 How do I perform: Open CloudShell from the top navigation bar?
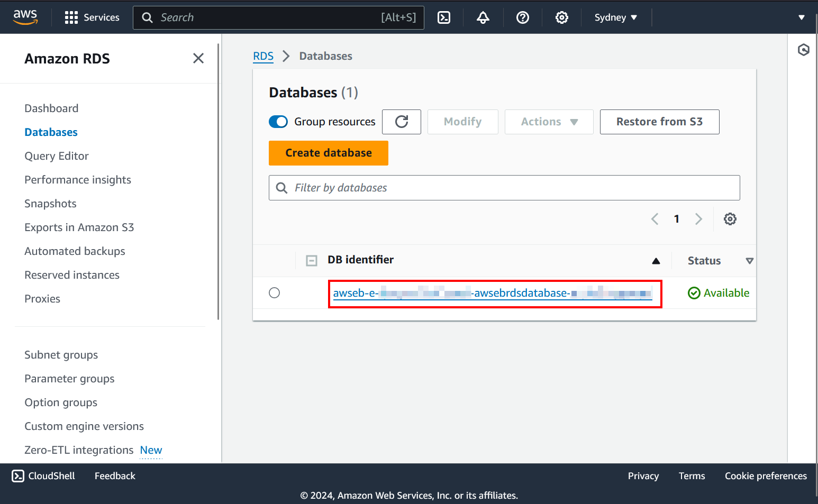coord(443,17)
